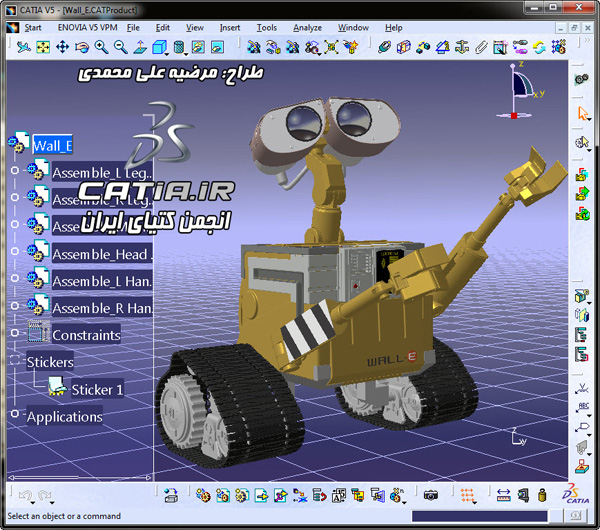Click the Change Constraint arrows icon
600x530 pixels.
539,47
